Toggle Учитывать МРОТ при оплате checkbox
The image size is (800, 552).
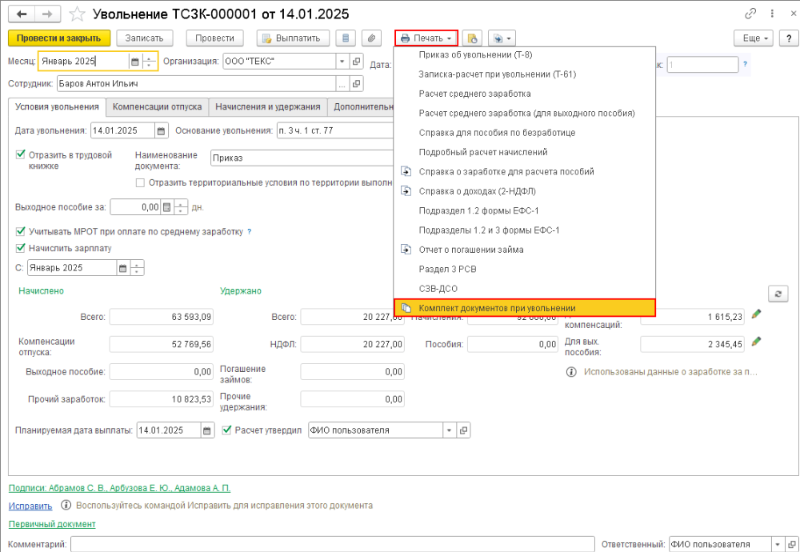coord(20,232)
